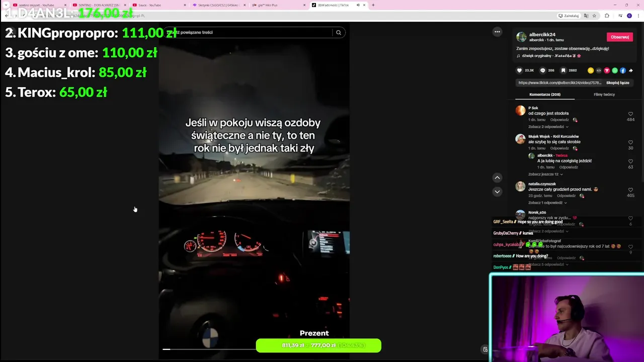Like Norek_e36's comment
Viewport: 644px width, 362px height.
630,218
